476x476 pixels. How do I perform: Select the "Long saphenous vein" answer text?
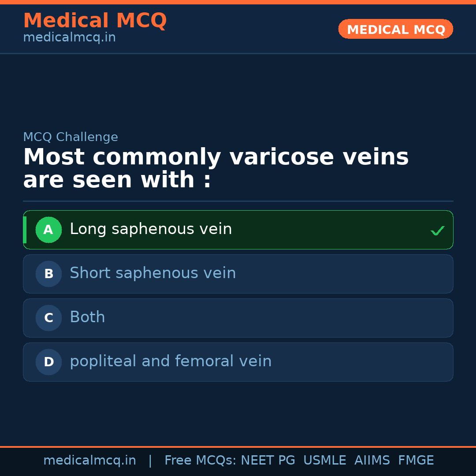[151, 229]
